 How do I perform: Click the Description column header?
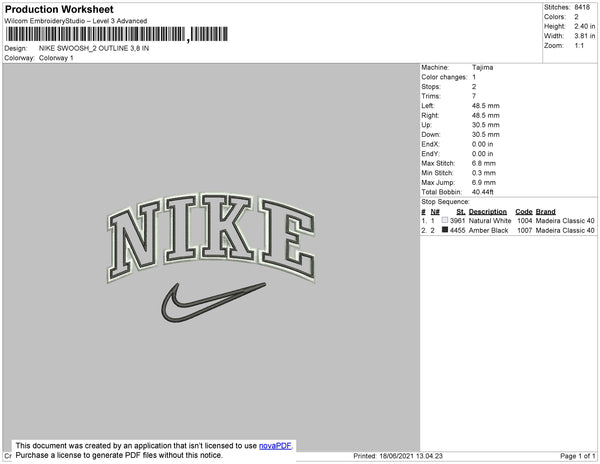point(488,212)
